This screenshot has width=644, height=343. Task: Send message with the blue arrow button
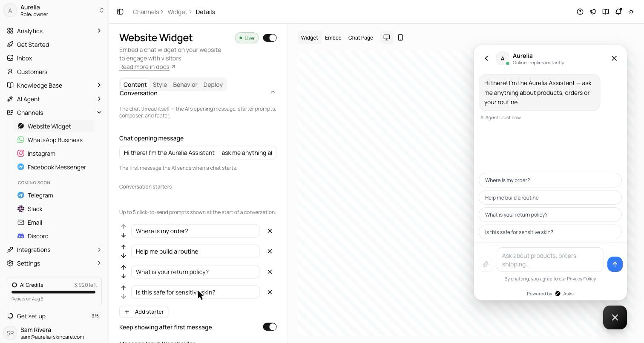(x=615, y=264)
